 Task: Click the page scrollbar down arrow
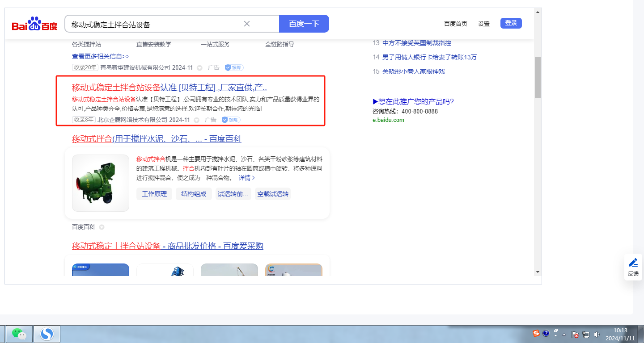[x=538, y=272]
